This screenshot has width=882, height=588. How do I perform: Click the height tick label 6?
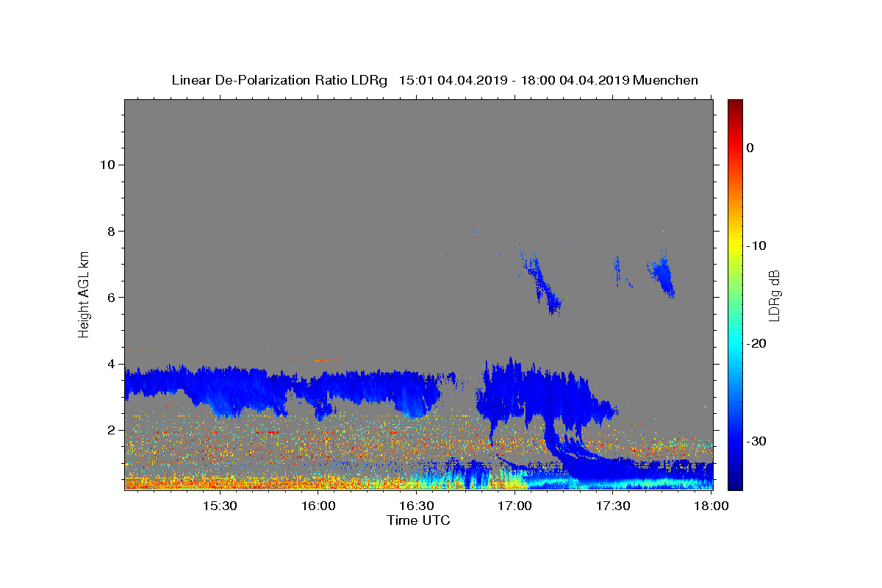110,297
